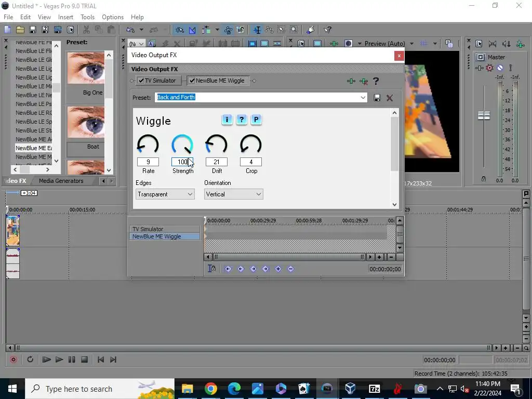This screenshot has height=399, width=532.
Task: Remove selected plug-in with the red X chain icon
Action: coord(363,81)
